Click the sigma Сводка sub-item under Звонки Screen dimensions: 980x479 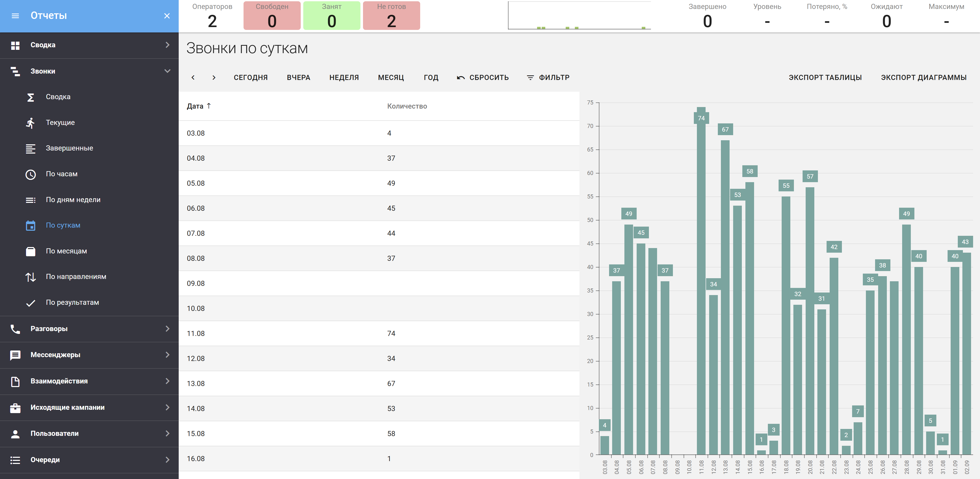point(58,97)
